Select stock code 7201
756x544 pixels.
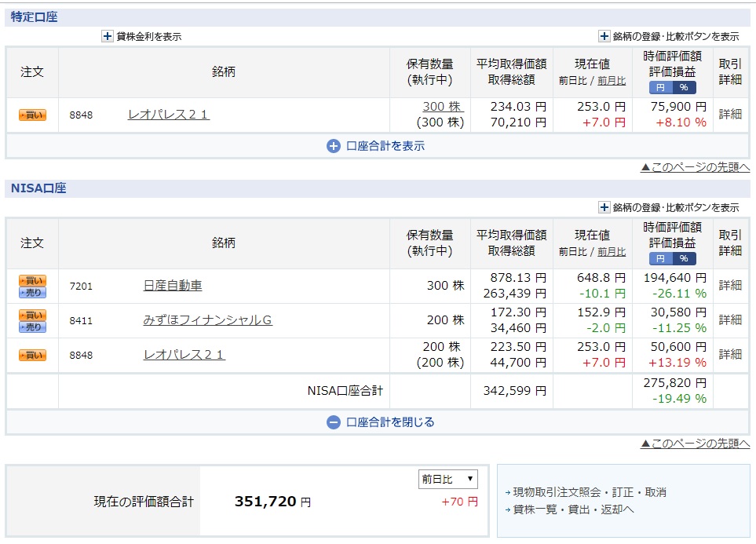coord(81,286)
